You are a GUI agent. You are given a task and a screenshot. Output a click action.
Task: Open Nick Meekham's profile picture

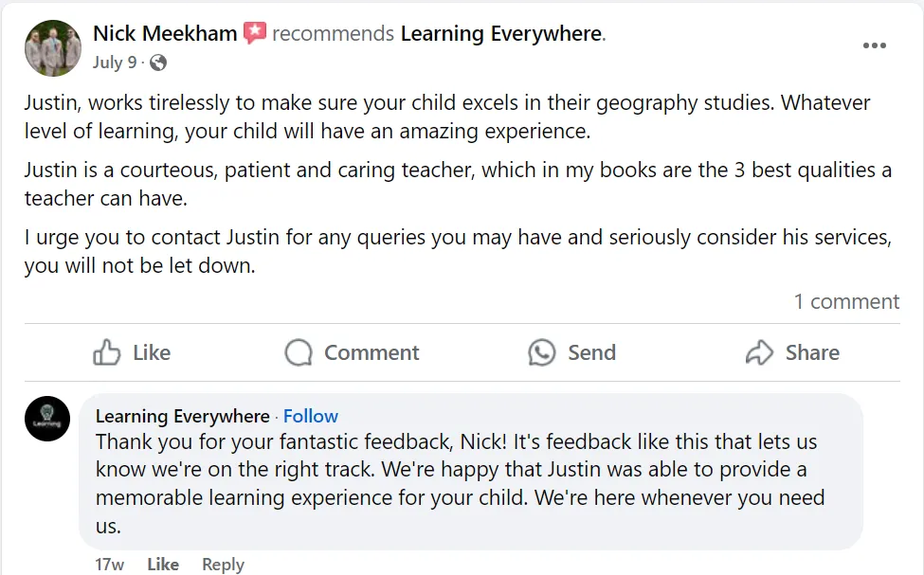click(53, 47)
